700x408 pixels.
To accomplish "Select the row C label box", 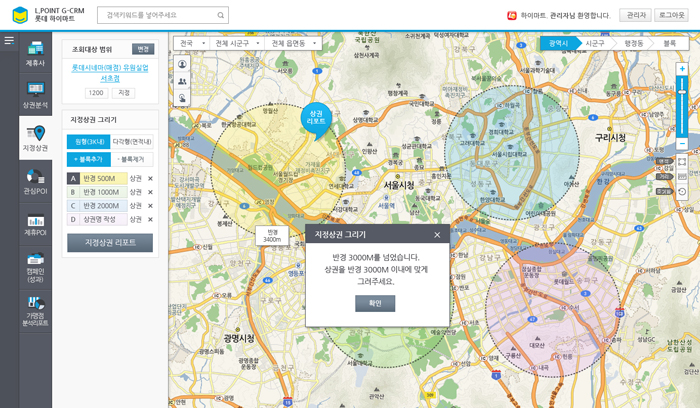I will pyautogui.click(x=73, y=206).
